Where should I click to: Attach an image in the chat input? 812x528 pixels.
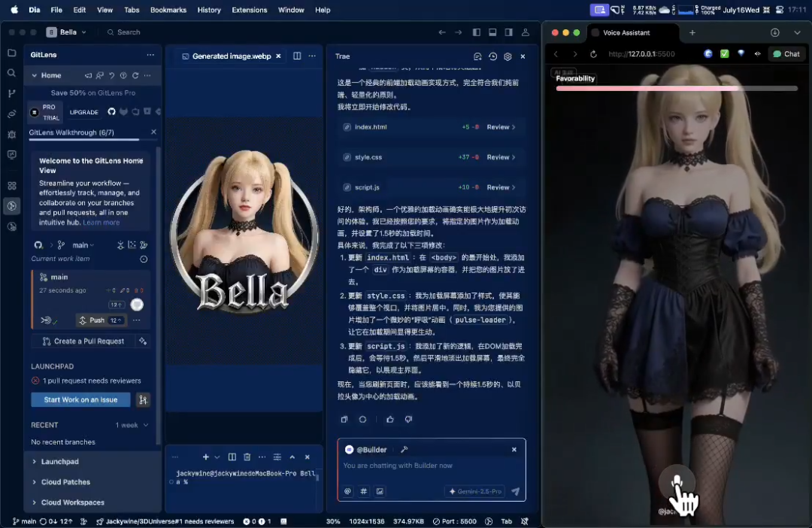(380, 491)
